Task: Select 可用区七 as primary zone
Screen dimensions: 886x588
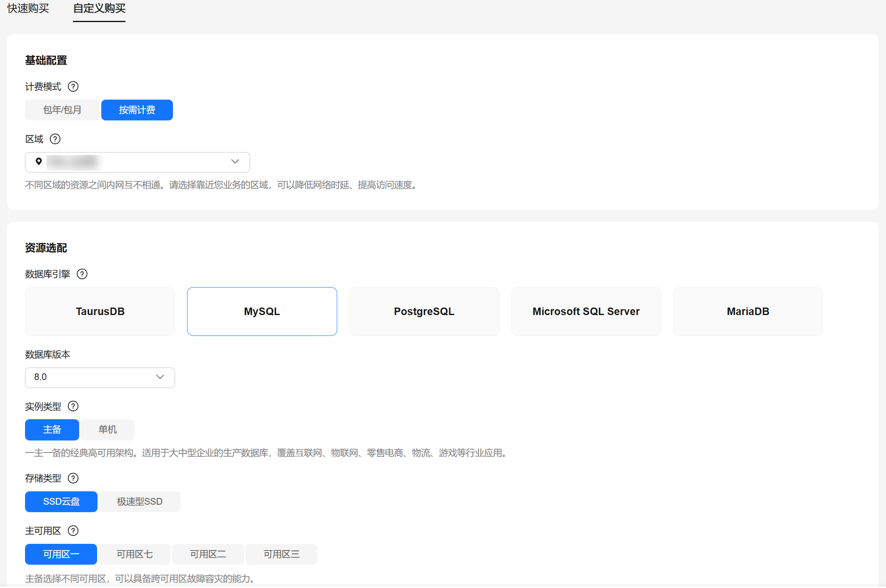Action: (x=135, y=554)
